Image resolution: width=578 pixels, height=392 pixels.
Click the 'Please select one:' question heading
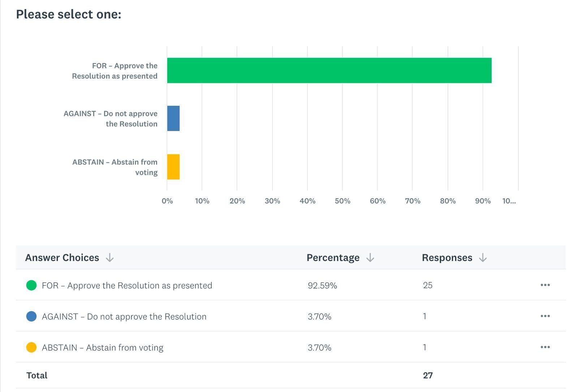(x=69, y=14)
